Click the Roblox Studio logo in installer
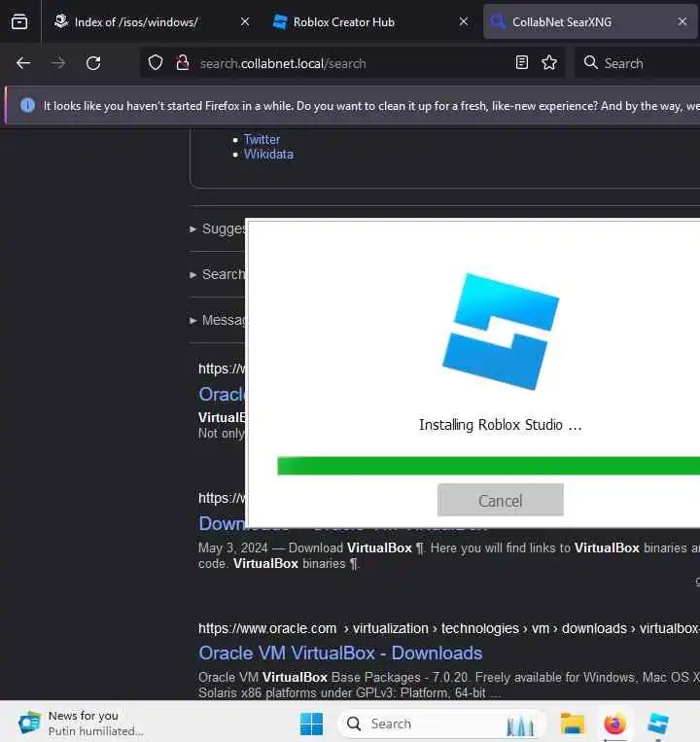 click(x=501, y=332)
